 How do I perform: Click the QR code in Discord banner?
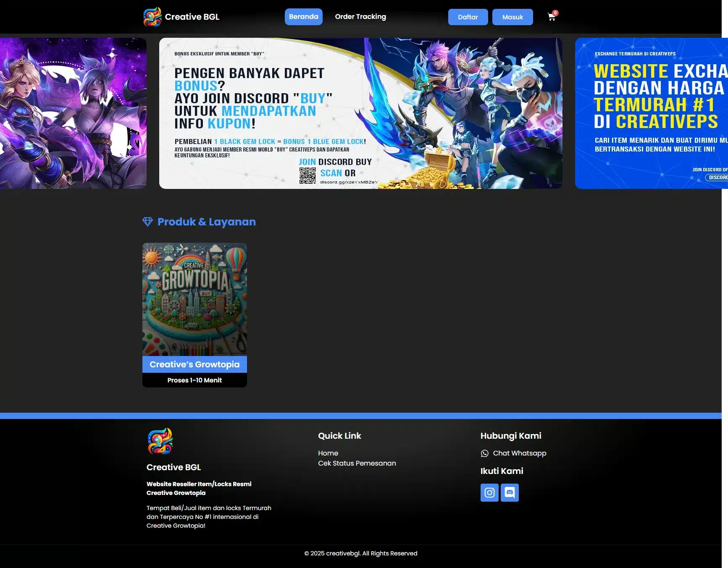[x=307, y=175]
